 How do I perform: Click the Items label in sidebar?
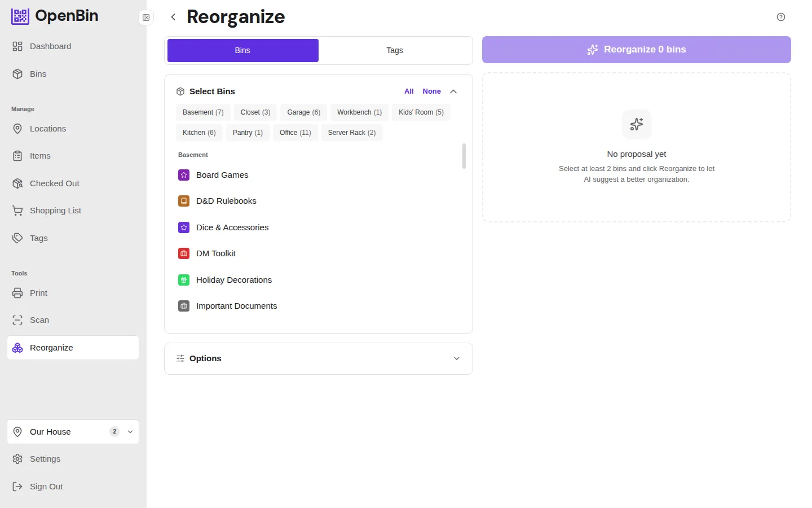pos(40,156)
